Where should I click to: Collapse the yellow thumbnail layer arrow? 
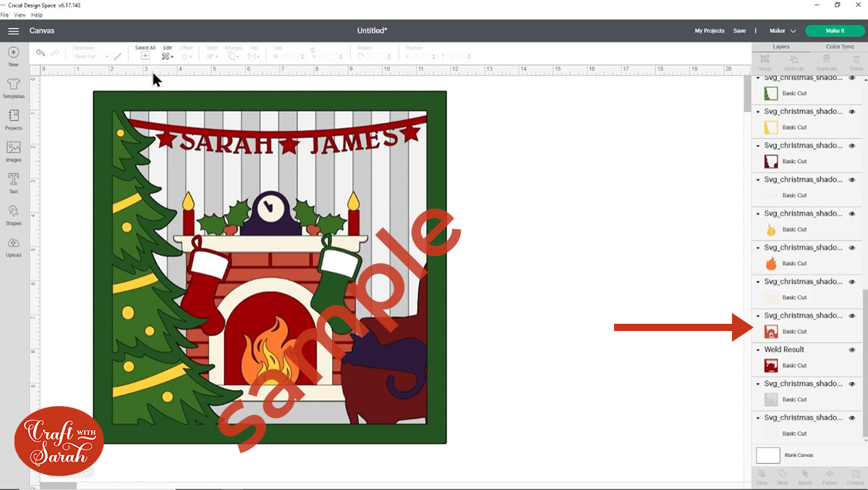point(758,112)
